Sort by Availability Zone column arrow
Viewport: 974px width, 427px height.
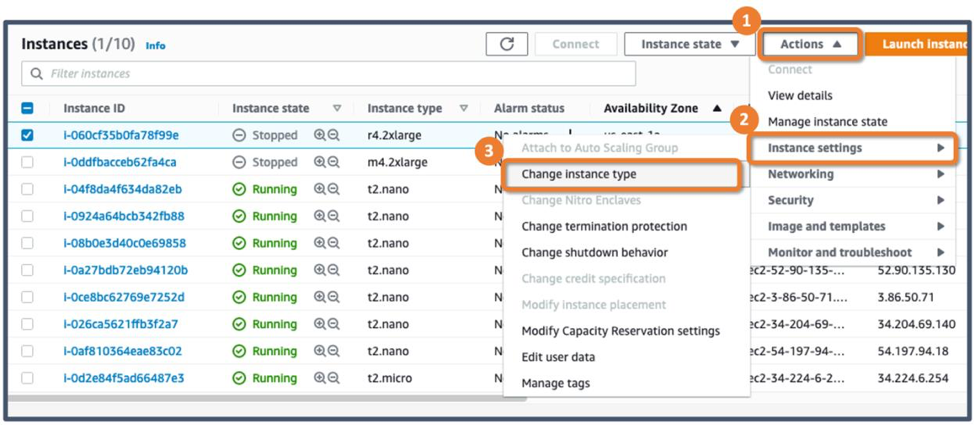pyautogui.click(x=717, y=108)
